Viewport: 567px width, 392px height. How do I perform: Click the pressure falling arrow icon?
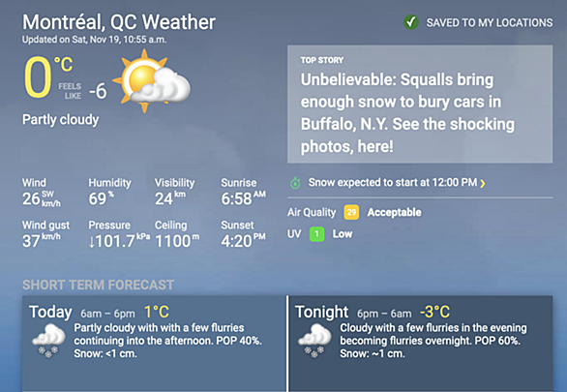click(x=92, y=242)
